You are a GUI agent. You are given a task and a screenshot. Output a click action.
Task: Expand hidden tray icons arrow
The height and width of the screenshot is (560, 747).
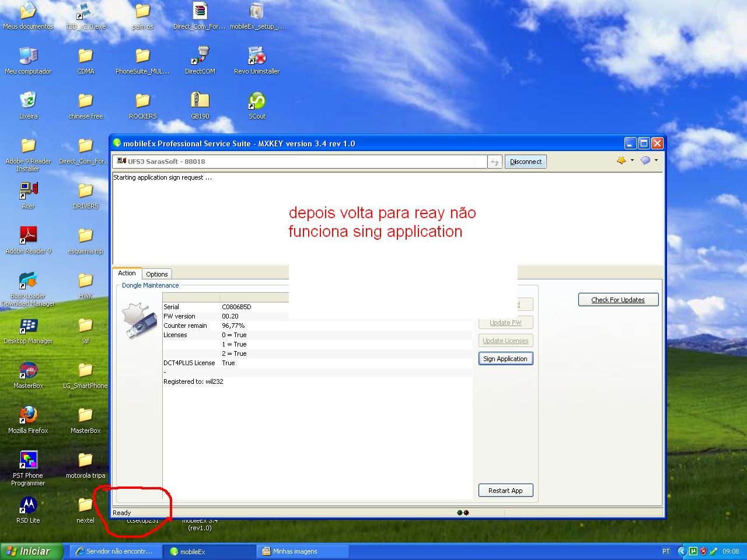click(682, 551)
